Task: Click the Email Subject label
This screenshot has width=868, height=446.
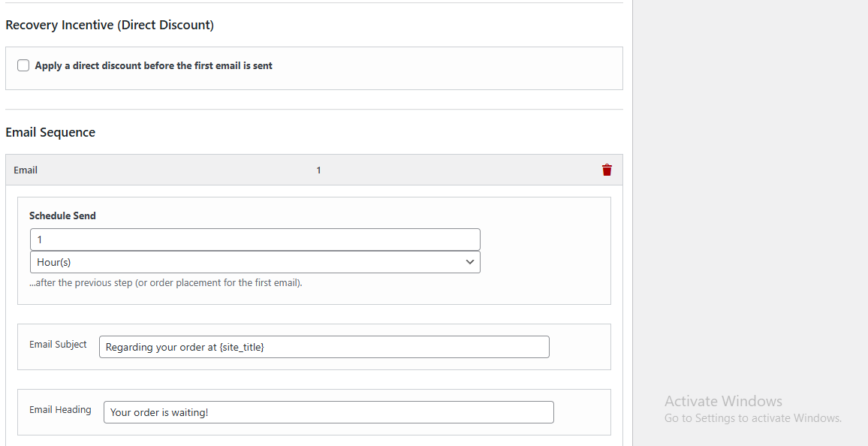Action: 58,344
